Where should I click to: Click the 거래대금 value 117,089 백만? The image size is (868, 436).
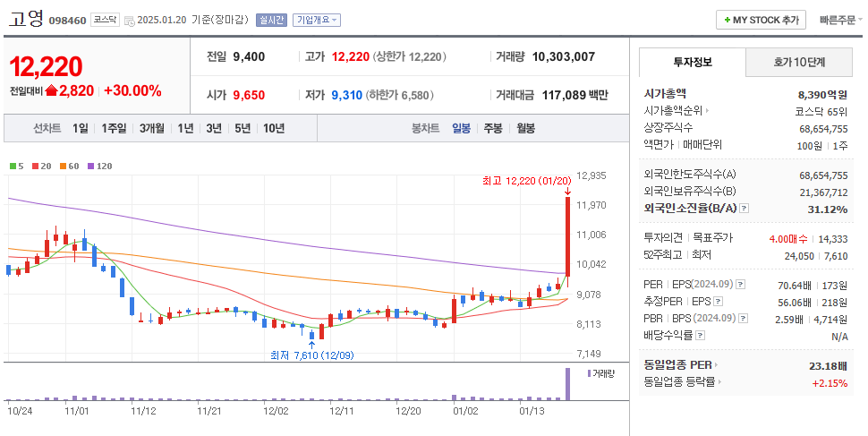575,95
